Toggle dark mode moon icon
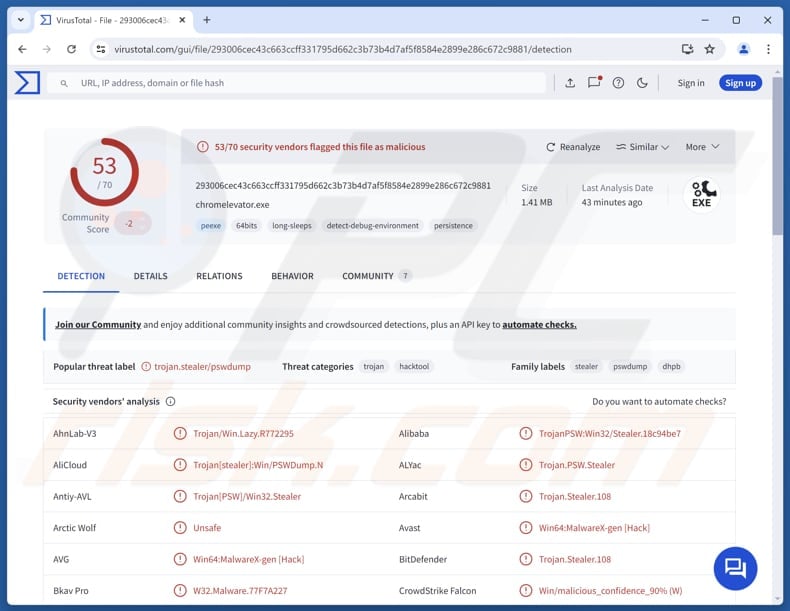Screen dimensions: 790x611 (642, 83)
